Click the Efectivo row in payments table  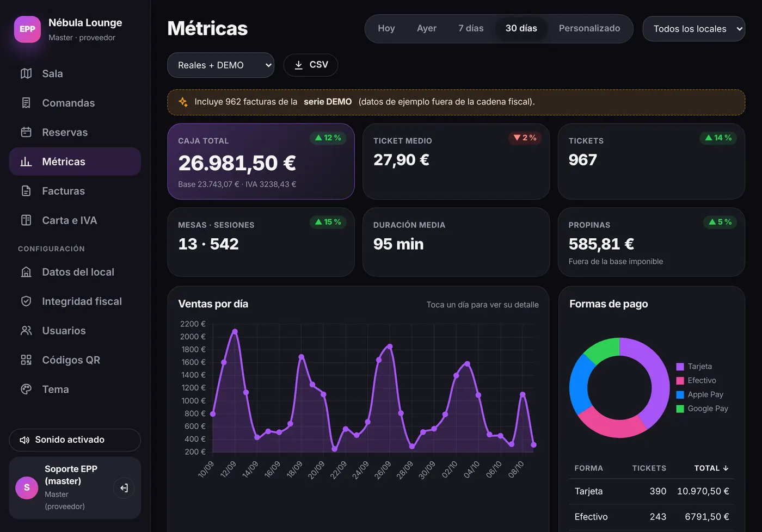tap(652, 517)
